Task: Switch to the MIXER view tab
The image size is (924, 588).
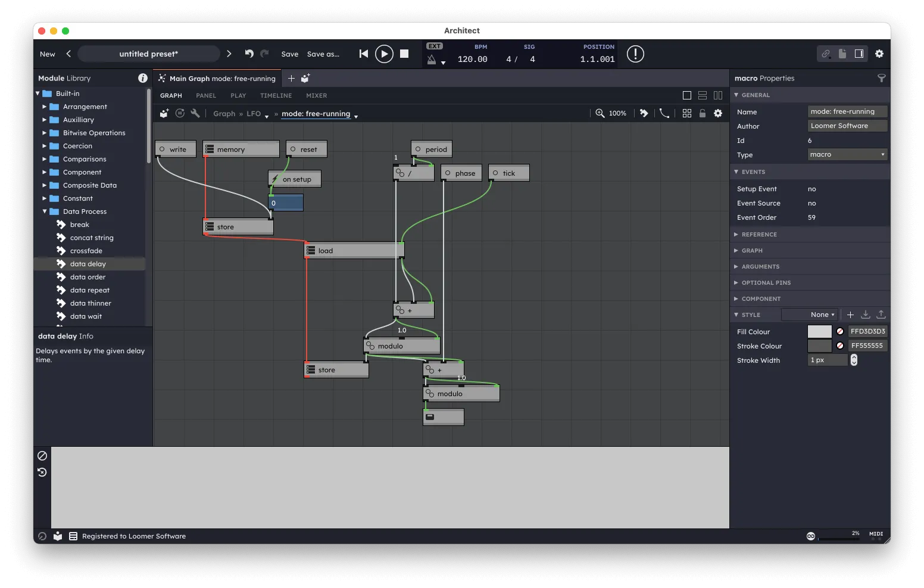Action: (317, 95)
